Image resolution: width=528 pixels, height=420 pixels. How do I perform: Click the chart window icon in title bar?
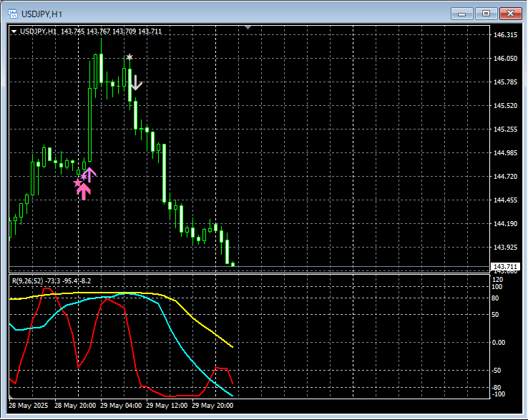tap(13, 14)
